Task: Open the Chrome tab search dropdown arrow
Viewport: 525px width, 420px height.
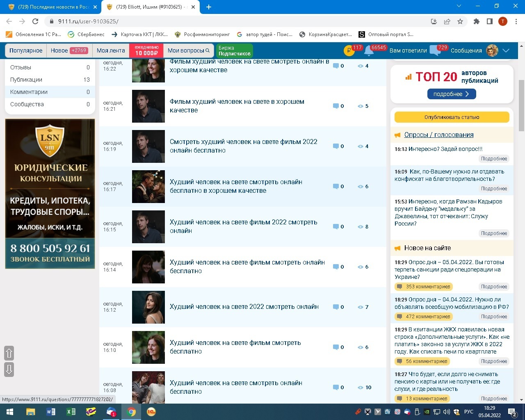Action: click(x=459, y=6)
